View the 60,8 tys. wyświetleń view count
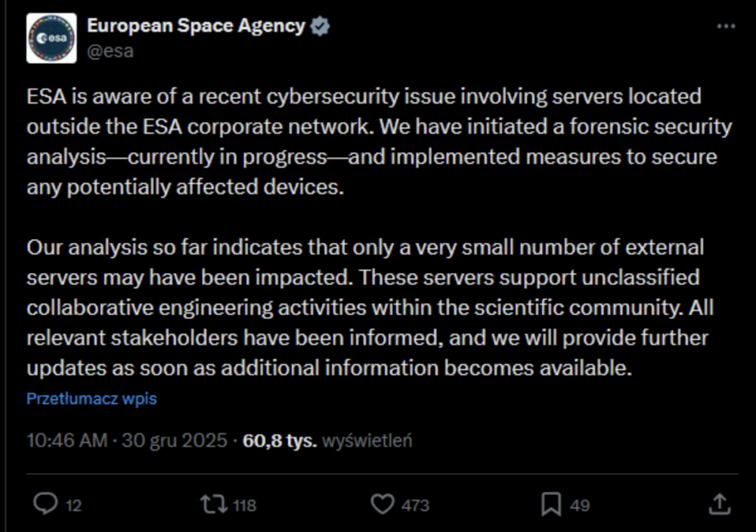756x532 pixels. tap(327, 441)
